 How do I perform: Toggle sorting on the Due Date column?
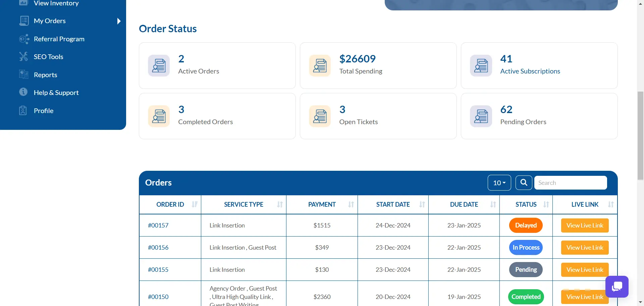[x=493, y=204]
